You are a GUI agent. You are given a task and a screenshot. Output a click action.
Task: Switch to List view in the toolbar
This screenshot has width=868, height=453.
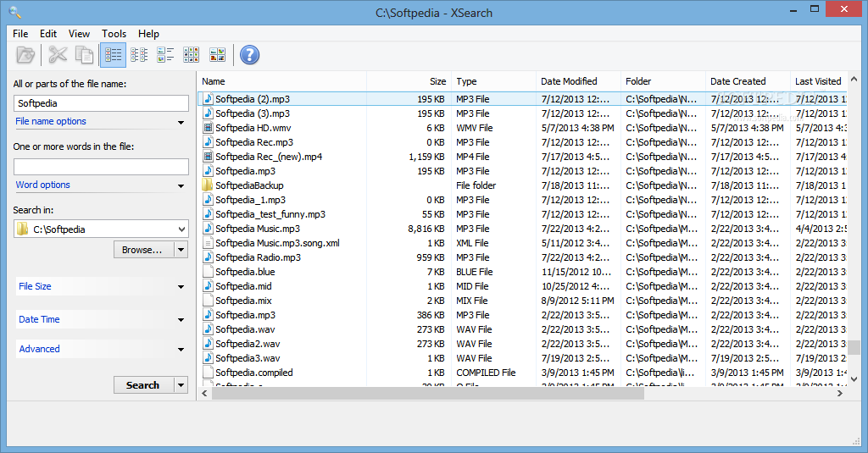pyautogui.click(x=139, y=55)
